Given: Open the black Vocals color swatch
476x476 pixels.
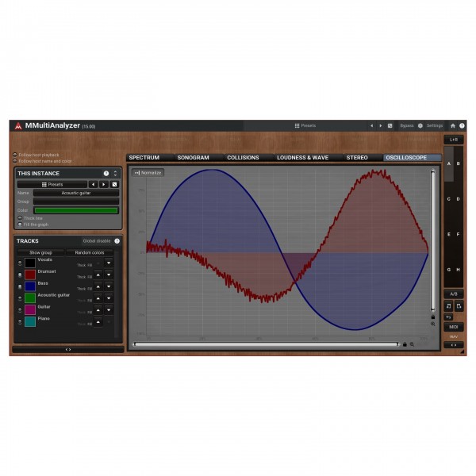Looking at the screenshot, I should click(30, 263).
